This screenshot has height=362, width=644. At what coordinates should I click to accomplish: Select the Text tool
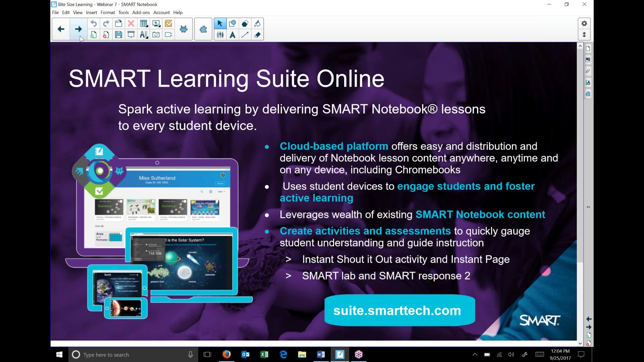tap(232, 35)
